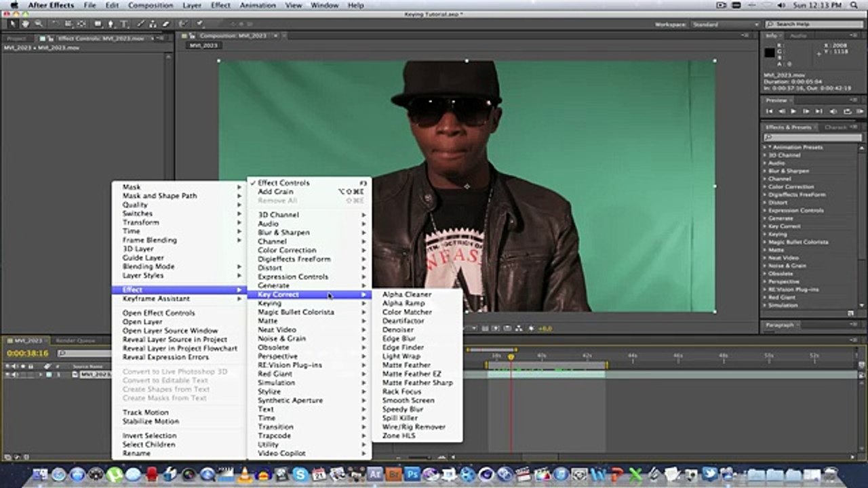Open Skype from the Dock
Screen dimensions: 868x488
coord(300,474)
